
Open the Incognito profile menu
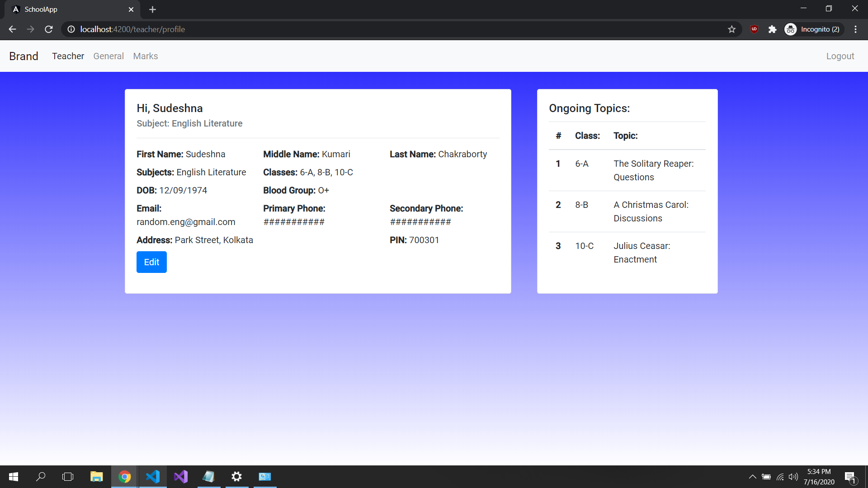pos(813,29)
